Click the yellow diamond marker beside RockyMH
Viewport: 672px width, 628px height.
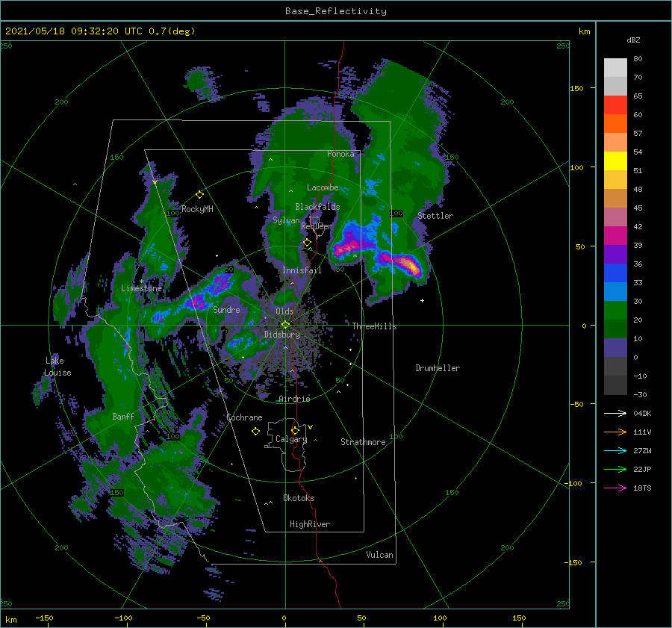pos(199,195)
